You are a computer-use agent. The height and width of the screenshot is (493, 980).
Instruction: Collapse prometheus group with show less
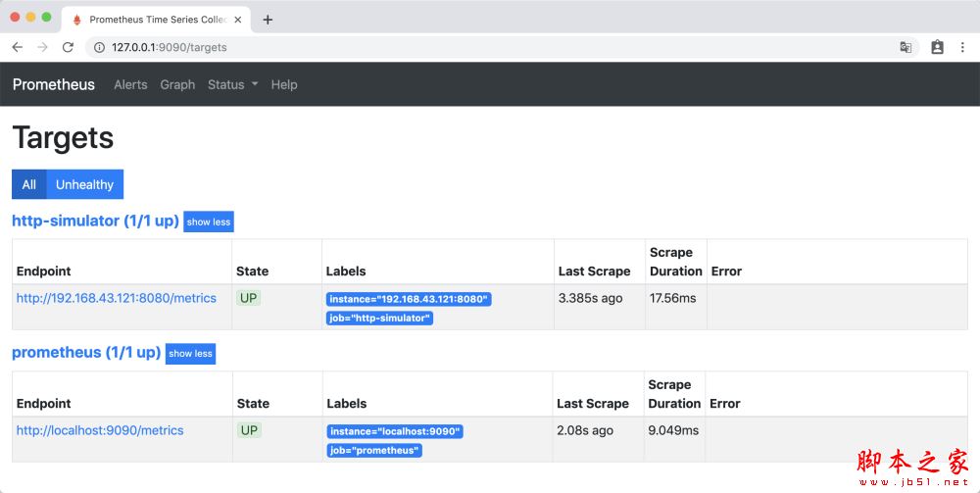point(190,354)
